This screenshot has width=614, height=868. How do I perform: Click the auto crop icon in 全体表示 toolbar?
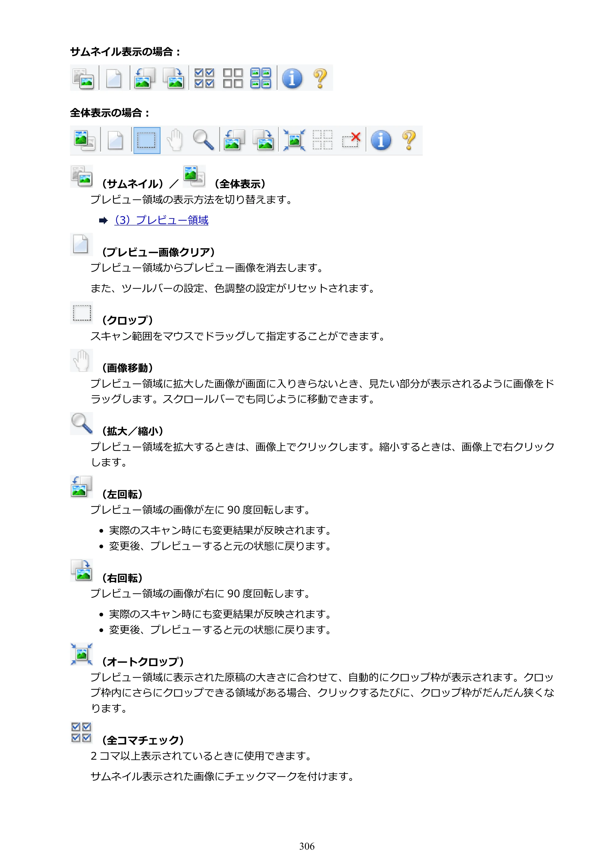(x=294, y=140)
